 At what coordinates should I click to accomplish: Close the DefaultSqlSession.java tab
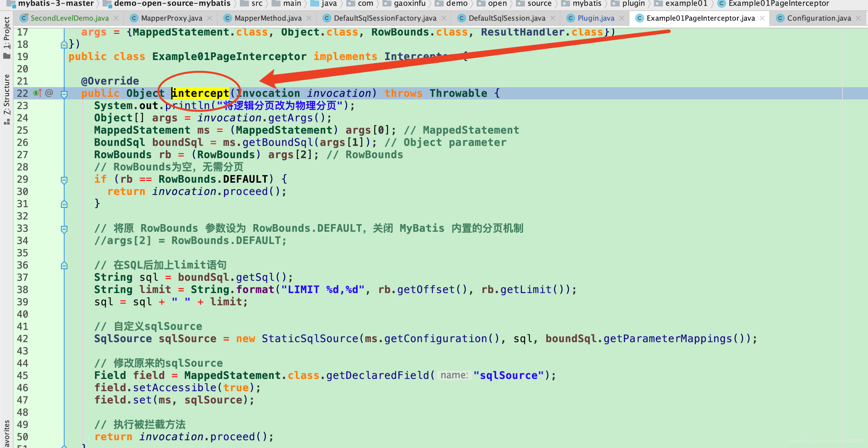pyautogui.click(x=553, y=18)
